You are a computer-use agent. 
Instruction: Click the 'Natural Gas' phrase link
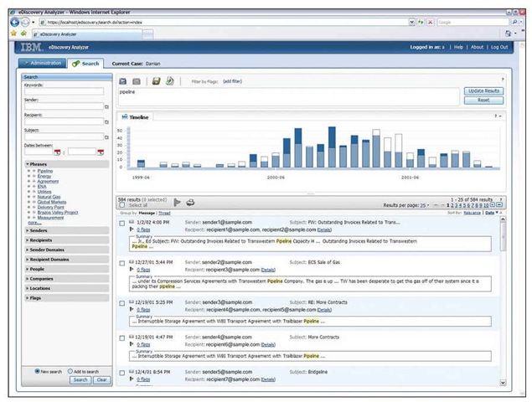(49, 196)
